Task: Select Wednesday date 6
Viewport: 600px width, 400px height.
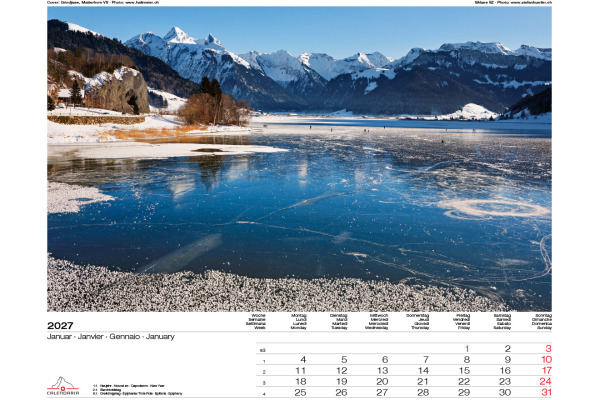Action: [385, 360]
